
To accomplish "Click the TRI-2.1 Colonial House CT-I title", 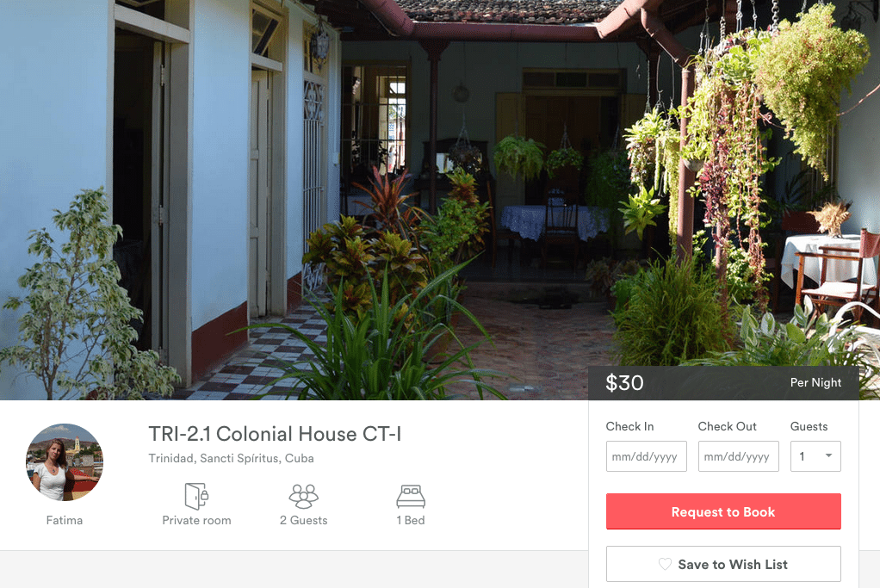I will click(275, 434).
